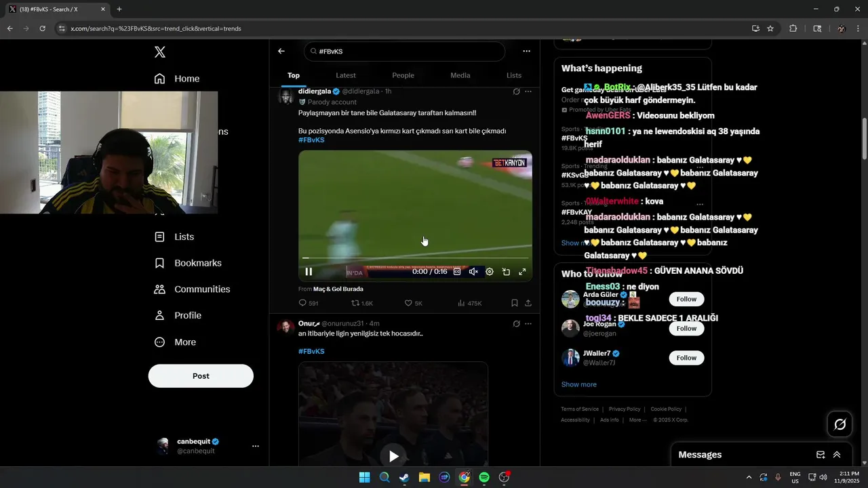The width and height of the screenshot is (868, 488).
Task: Open Windows Start menu
Action: (364, 477)
